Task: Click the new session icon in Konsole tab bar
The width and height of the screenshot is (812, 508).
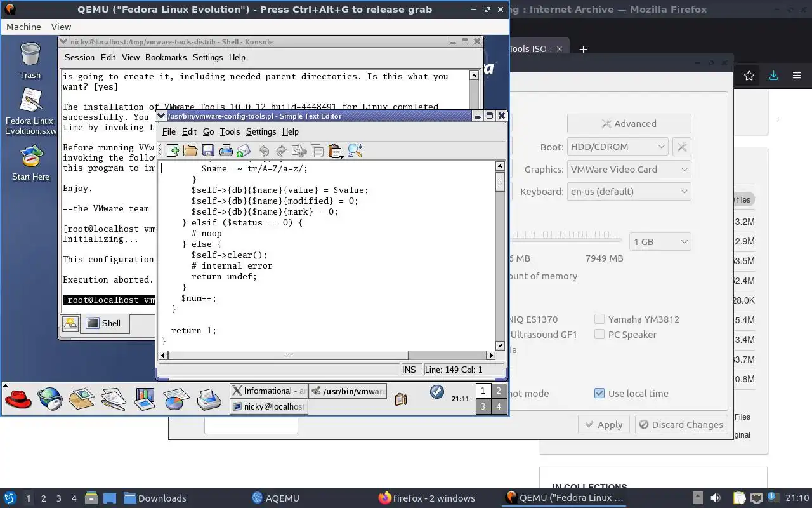Action: (x=70, y=323)
